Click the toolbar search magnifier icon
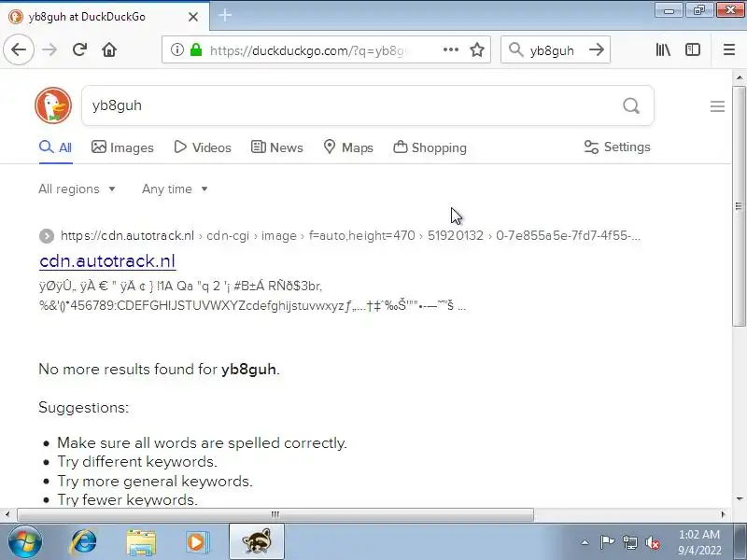This screenshot has height=560, width=747. pyautogui.click(x=515, y=49)
